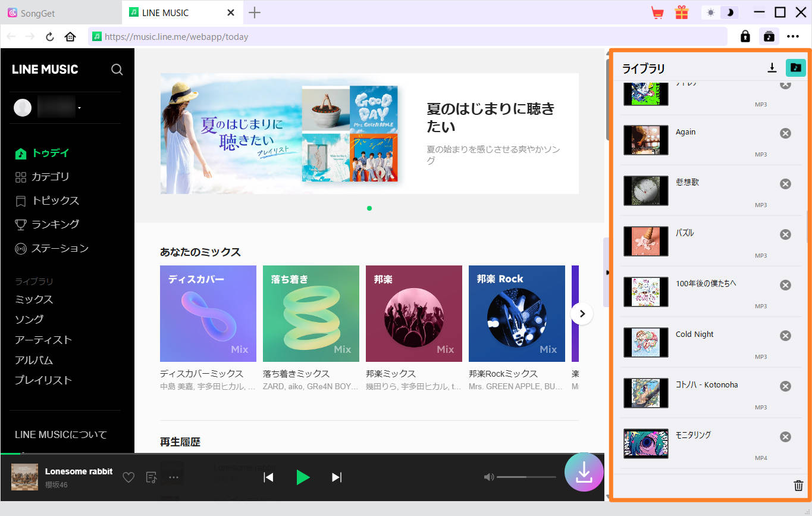Open player more options dots
The height and width of the screenshot is (516, 812).
(x=174, y=477)
